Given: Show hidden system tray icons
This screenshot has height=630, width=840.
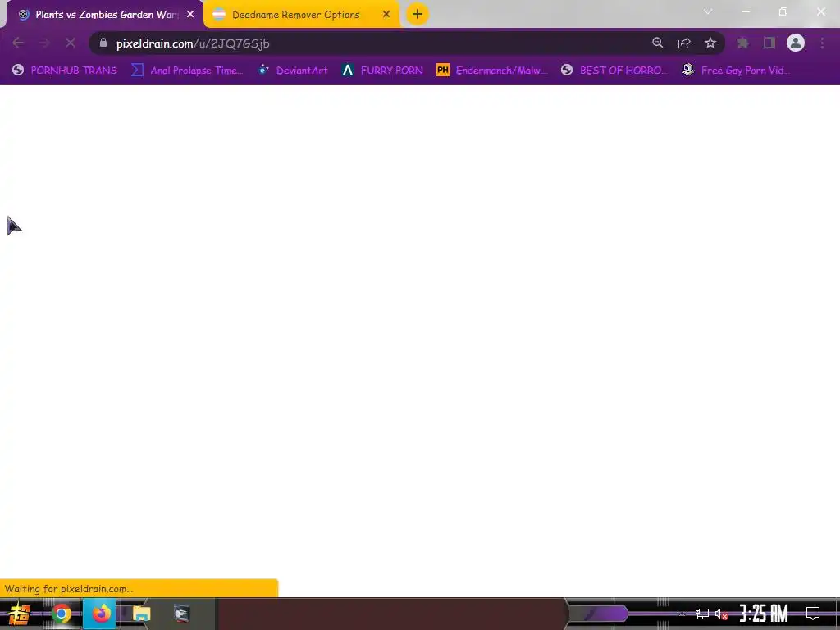Looking at the screenshot, I should point(682,614).
